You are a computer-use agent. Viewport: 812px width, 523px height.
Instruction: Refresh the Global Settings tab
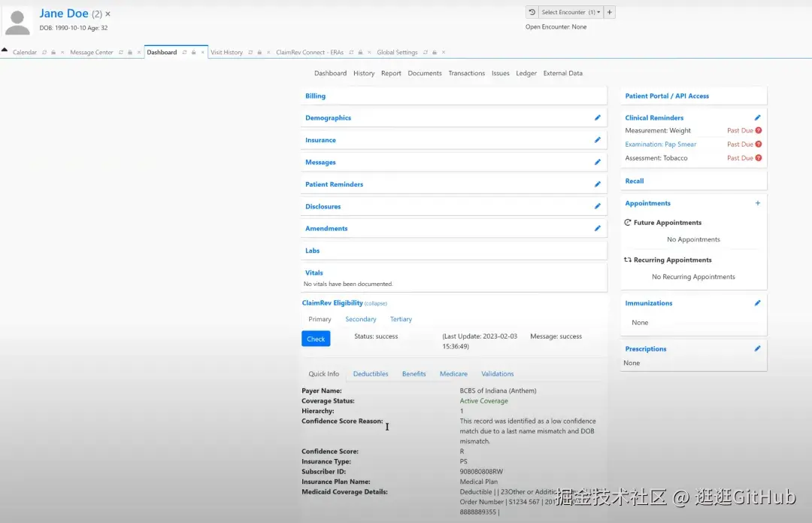[426, 53]
